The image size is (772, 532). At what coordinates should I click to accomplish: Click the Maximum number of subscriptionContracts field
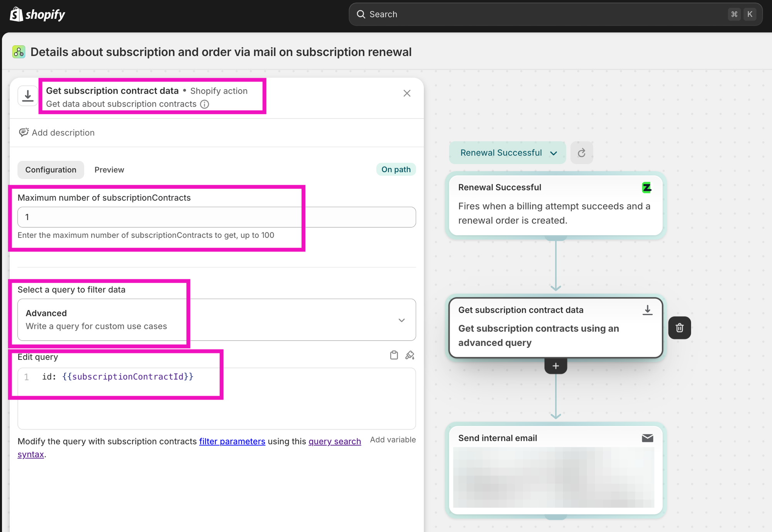point(217,217)
